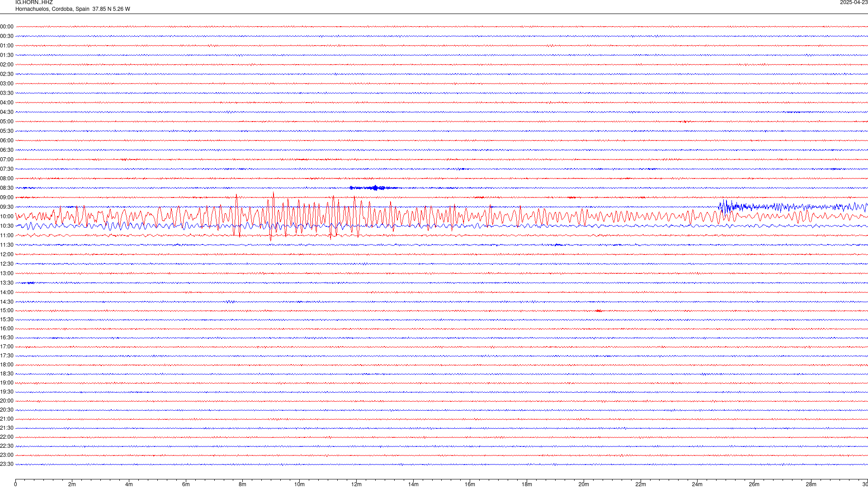Click the 10m tick on time axis
Image resolution: width=868 pixels, height=488 pixels.
pyautogui.click(x=299, y=484)
